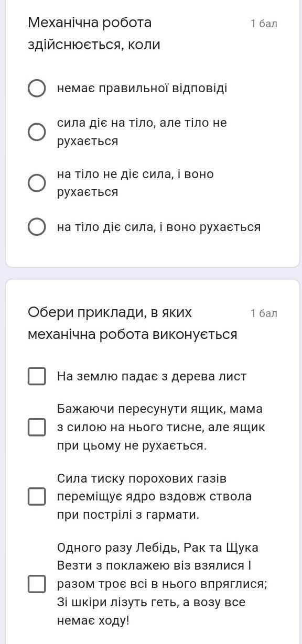Tick checkbox about mama pushing the box (ящик)

36,427
